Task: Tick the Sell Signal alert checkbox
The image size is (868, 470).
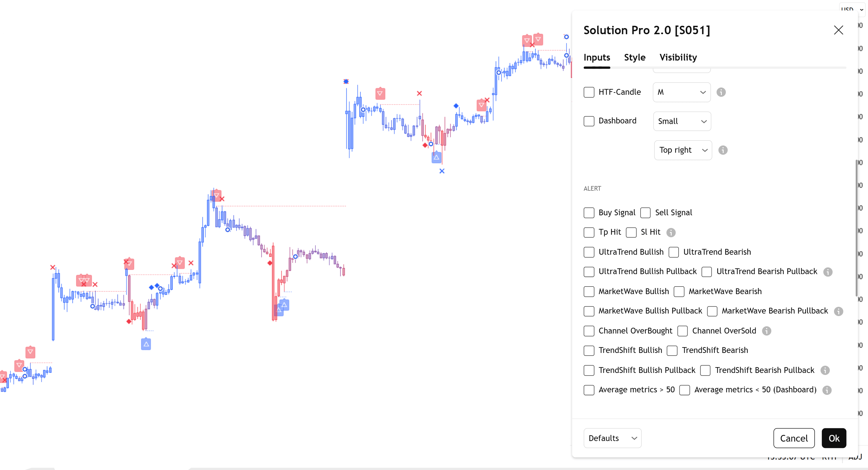Action: (645, 213)
